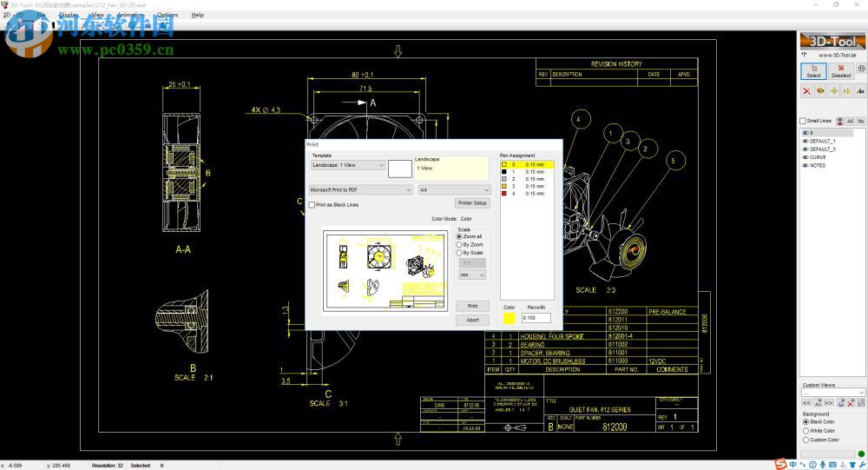
Task: Click the invert layers icon beside Small Lines
Action: pos(839,121)
